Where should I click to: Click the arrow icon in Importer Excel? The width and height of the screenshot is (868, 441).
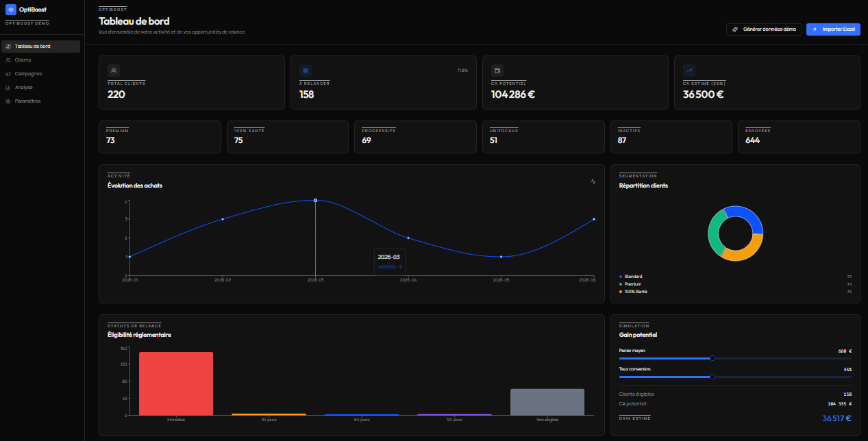[815, 29]
